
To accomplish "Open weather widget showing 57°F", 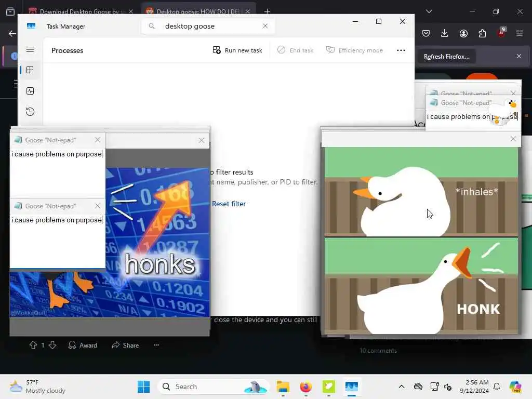I will tap(37, 387).
